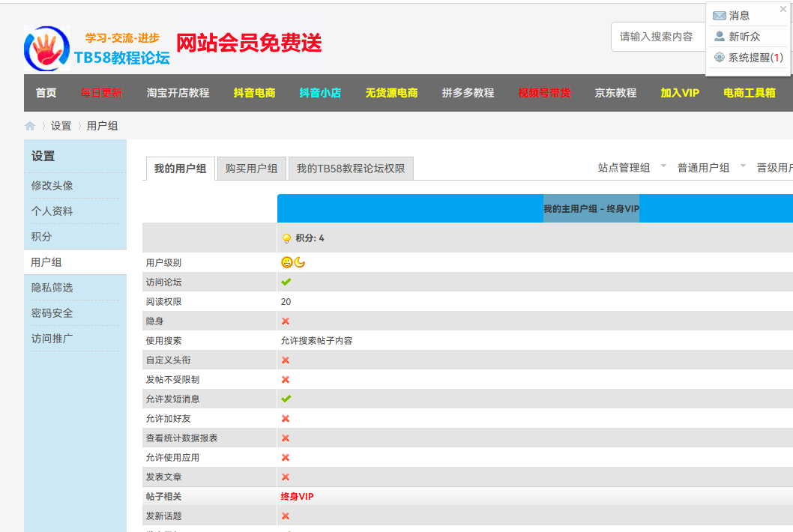Image resolution: width=793 pixels, height=532 pixels.
Task: Go to 首页 in navigation bar
Action: (x=46, y=93)
